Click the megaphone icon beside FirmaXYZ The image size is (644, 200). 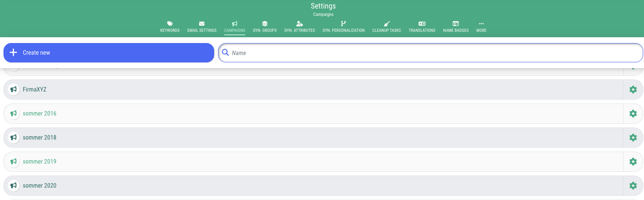(14, 90)
